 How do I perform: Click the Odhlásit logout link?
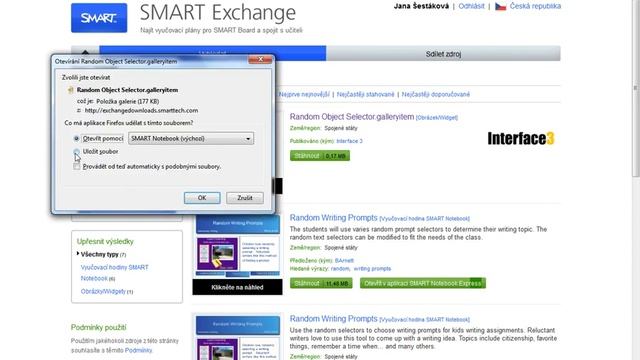click(x=471, y=6)
